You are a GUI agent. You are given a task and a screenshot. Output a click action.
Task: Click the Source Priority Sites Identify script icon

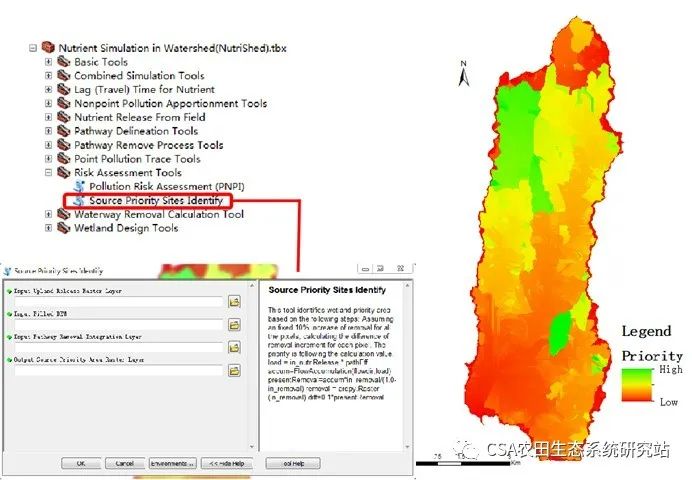click(x=80, y=200)
